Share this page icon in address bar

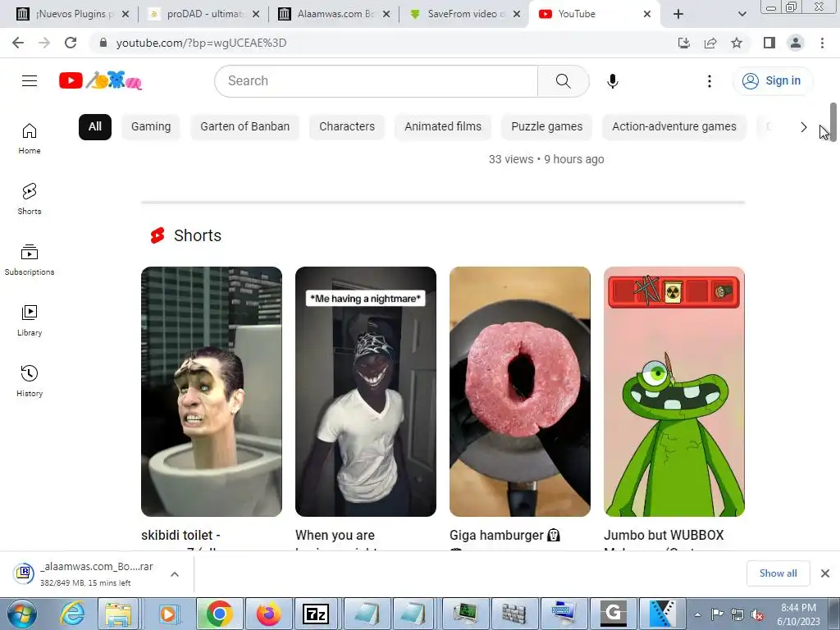point(710,43)
